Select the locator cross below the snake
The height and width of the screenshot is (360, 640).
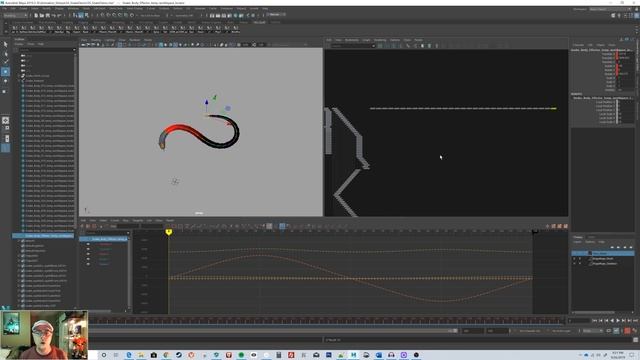click(175, 182)
